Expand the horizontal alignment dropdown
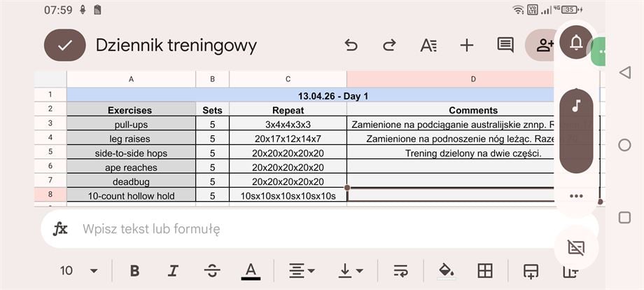This screenshot has height=290, width=644. click(302, 271)
